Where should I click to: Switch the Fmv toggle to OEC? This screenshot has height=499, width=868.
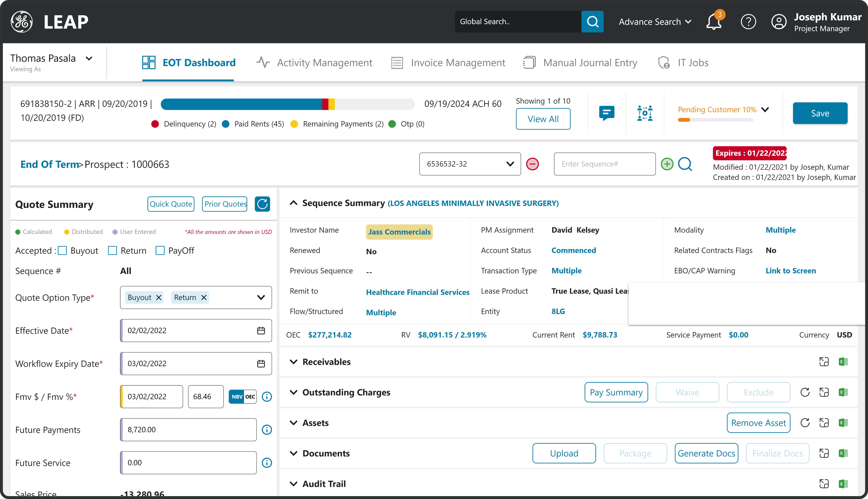[x=250, y=397]
